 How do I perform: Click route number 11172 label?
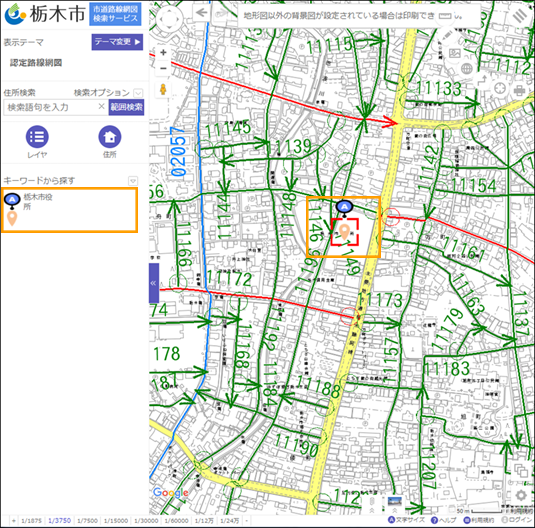point(229,278)
